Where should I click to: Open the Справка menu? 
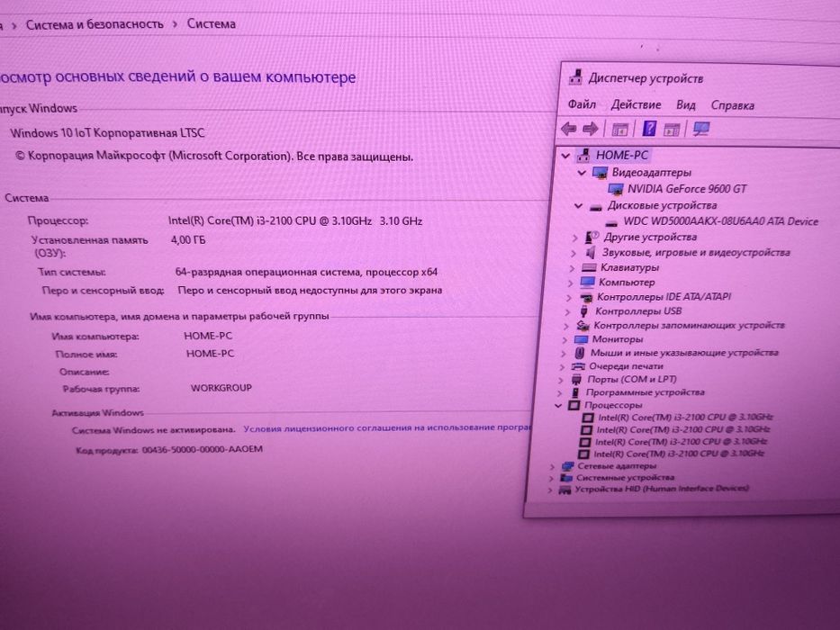click(x=732, y=105)
